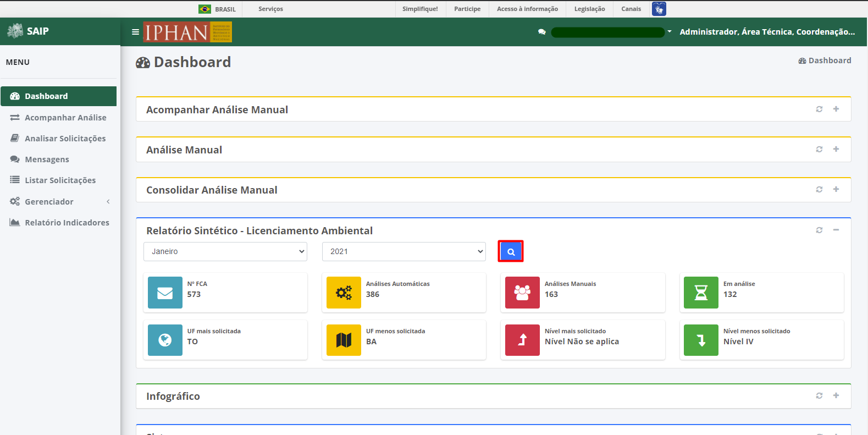Screen dimensions: 868x435
Task: Click the 'Nível IV' text
Action: (x=738, y=342)
